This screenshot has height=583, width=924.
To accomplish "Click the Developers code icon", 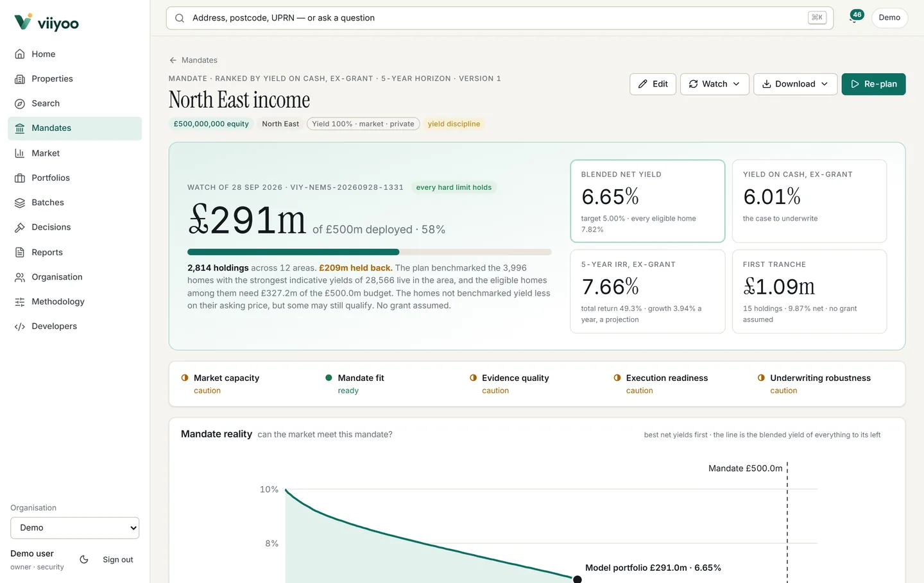I will 20,326.
